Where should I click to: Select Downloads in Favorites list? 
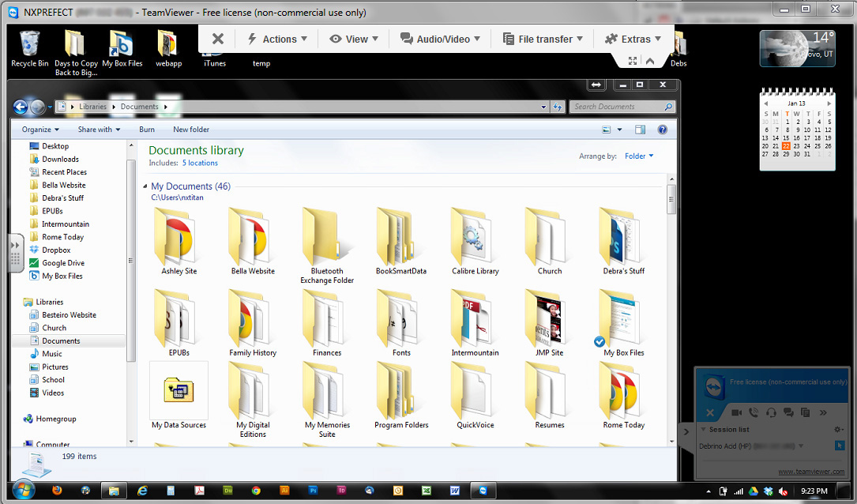tap(60, 159)
